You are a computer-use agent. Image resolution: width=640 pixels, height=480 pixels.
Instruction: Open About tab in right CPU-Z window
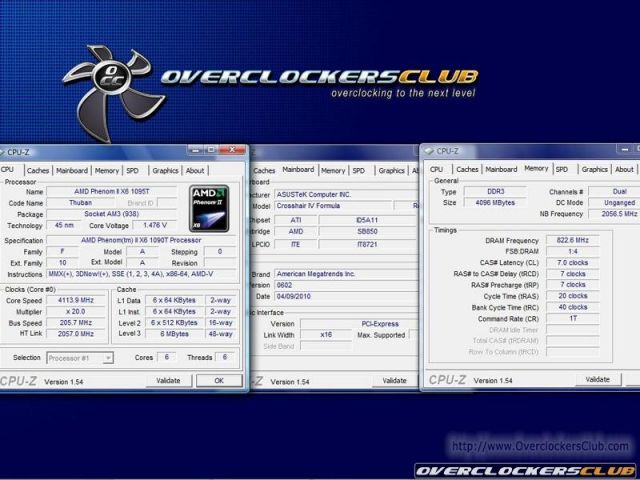pos(624,169)
